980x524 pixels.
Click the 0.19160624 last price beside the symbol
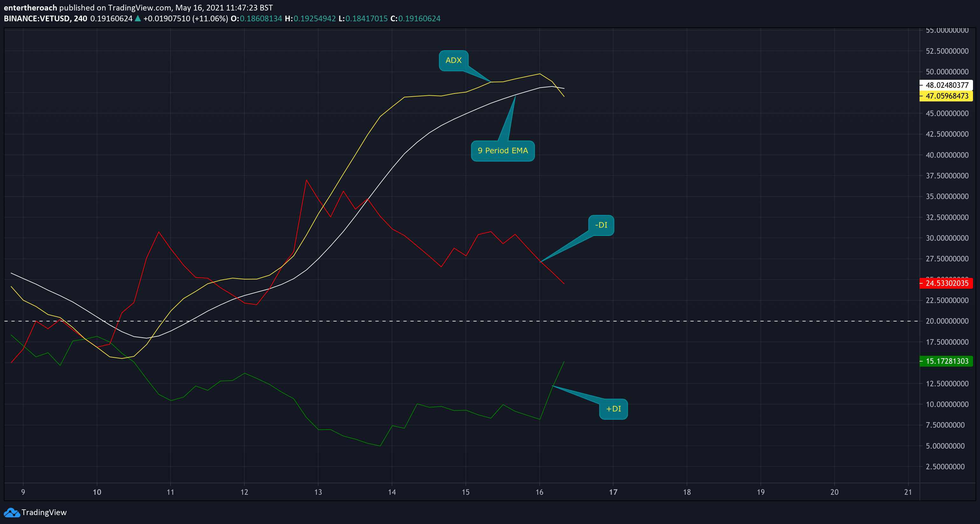coord(111,19)
